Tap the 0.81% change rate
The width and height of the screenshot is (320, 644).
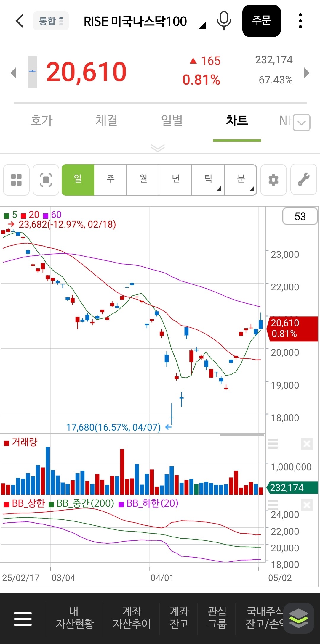click(201, 80)
